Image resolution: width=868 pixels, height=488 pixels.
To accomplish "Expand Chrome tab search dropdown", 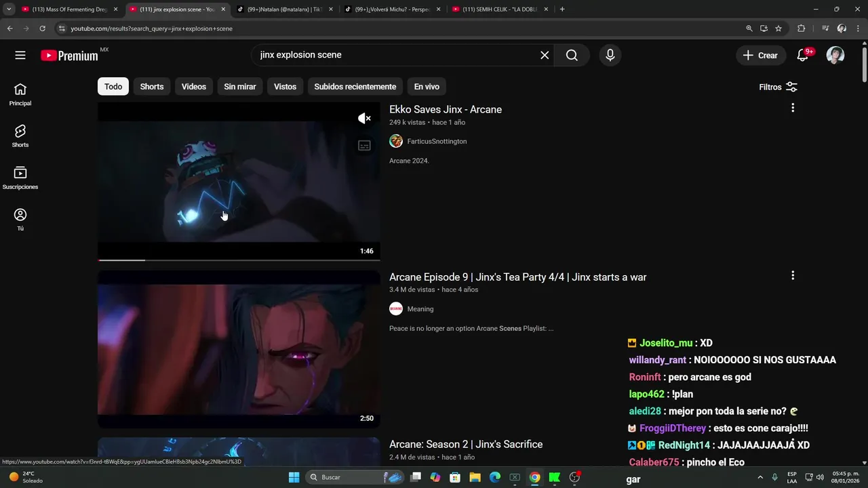I will click(x=9, y=9).
